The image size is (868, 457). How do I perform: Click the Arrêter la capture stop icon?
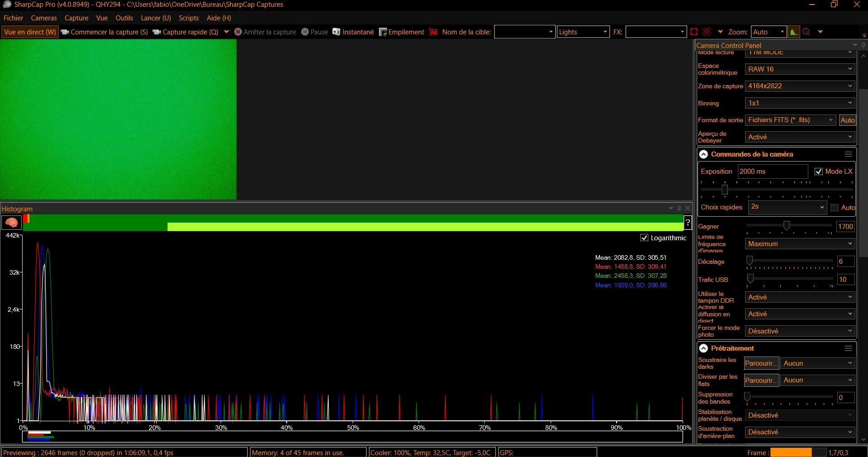238,32
